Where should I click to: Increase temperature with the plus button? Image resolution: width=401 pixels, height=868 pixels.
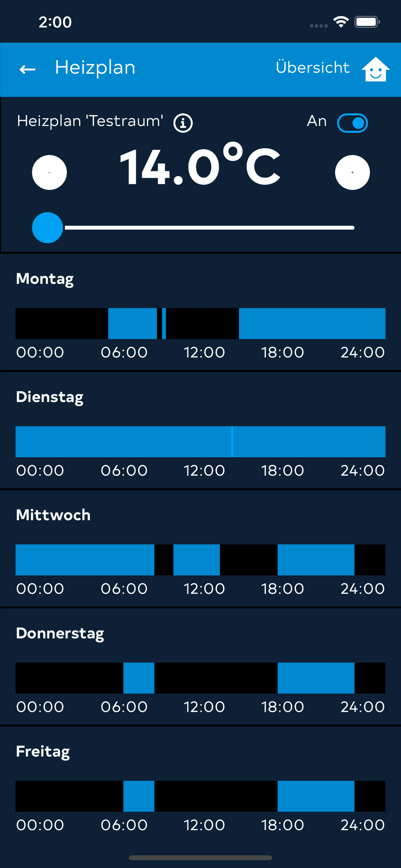(x=352, y=173)
